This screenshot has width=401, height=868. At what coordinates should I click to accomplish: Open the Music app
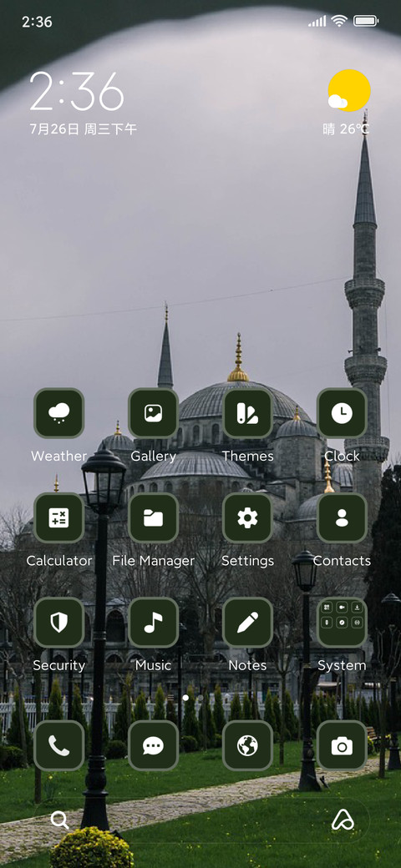(154, 623)
